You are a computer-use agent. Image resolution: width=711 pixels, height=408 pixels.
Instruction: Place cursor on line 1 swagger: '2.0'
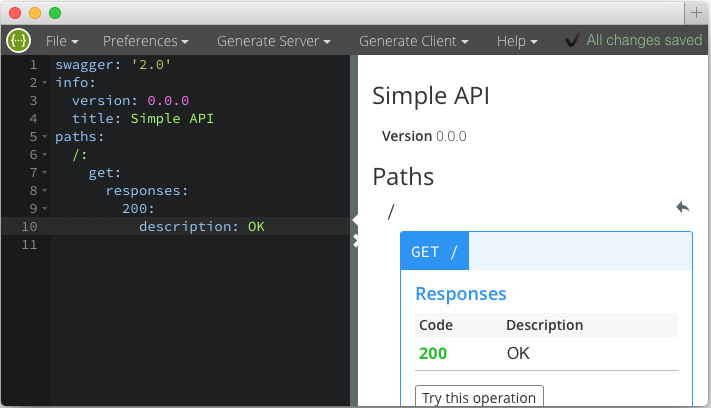[x=113, y=65]
